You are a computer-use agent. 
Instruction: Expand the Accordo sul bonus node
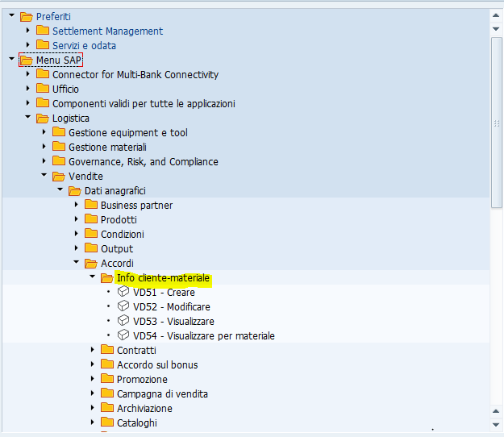93,364
